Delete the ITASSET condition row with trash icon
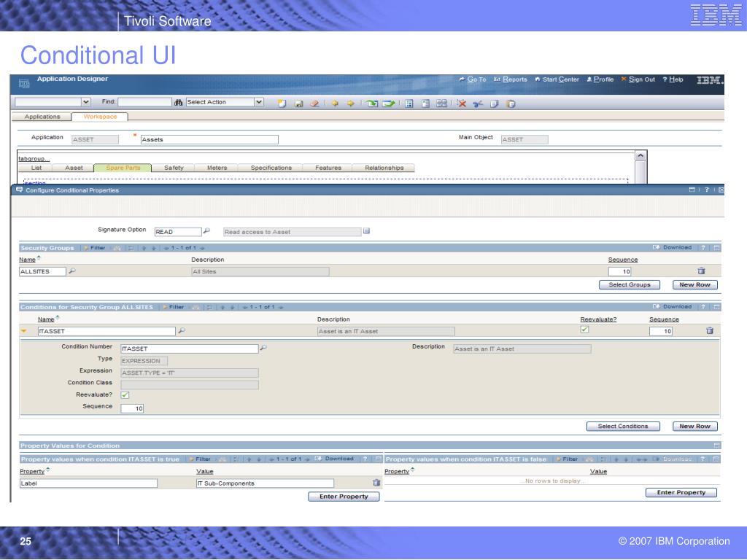747x560 pixels. (x=709, y=330)
